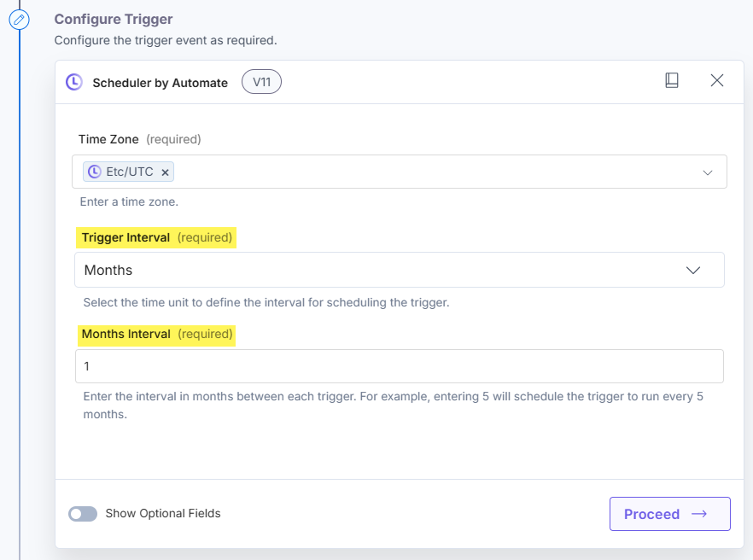Toggle Show Optional Fields switch
The width and height of the screenshot is (753, 560).
83,514
